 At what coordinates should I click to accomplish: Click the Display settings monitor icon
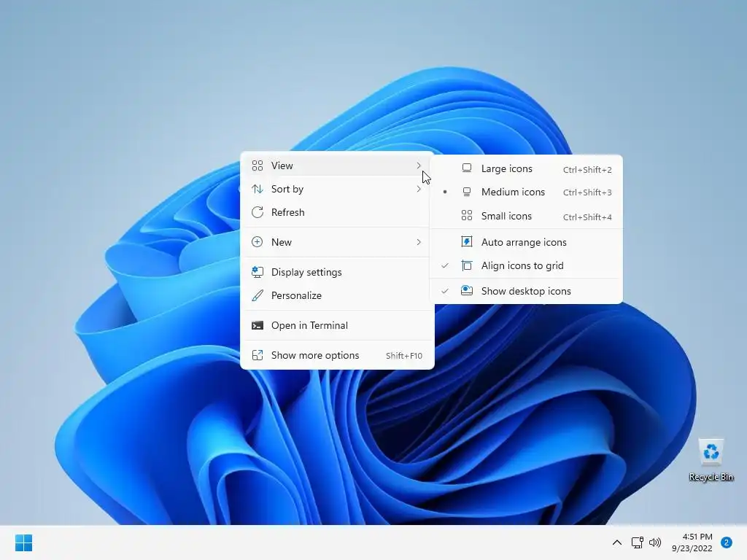click(258, 272)
